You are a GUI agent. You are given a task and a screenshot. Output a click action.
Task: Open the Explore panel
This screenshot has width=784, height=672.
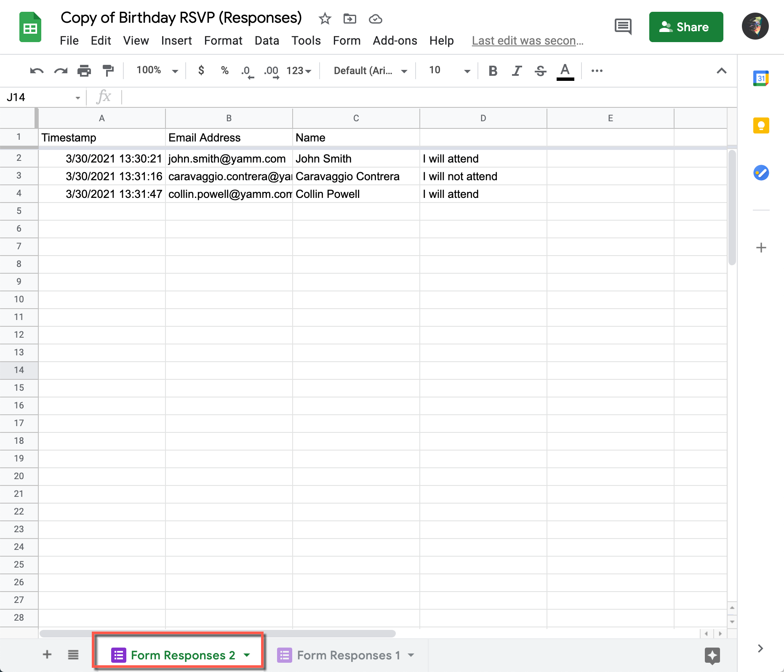712,655
